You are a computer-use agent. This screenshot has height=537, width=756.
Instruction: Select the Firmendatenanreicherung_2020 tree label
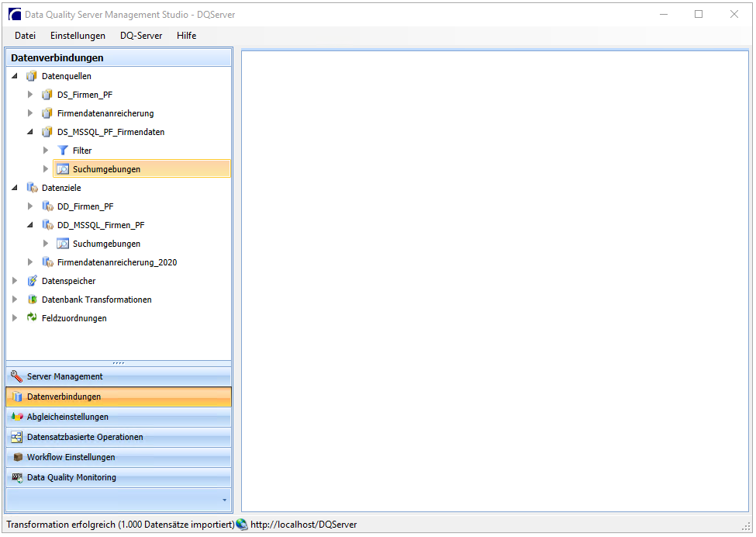point(117,262)
